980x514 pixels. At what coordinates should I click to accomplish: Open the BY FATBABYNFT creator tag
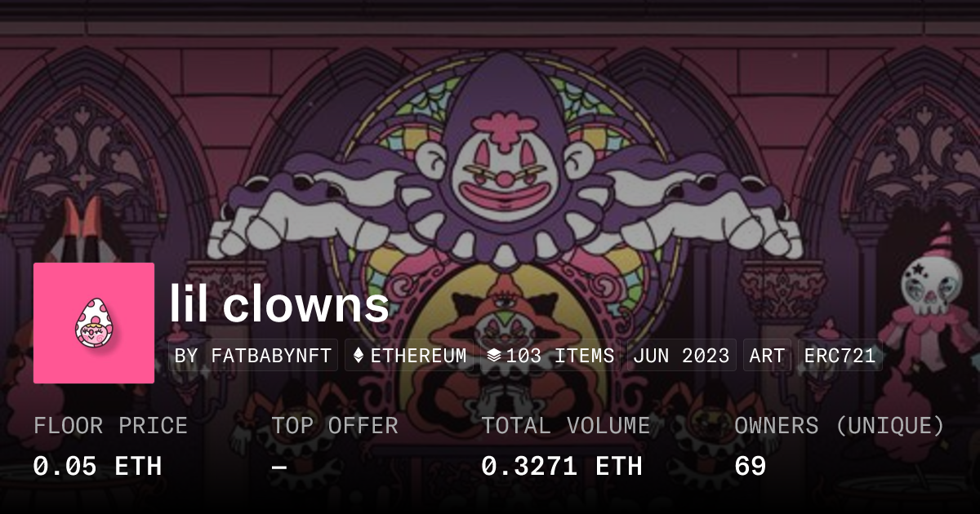[x=253, y=356]
